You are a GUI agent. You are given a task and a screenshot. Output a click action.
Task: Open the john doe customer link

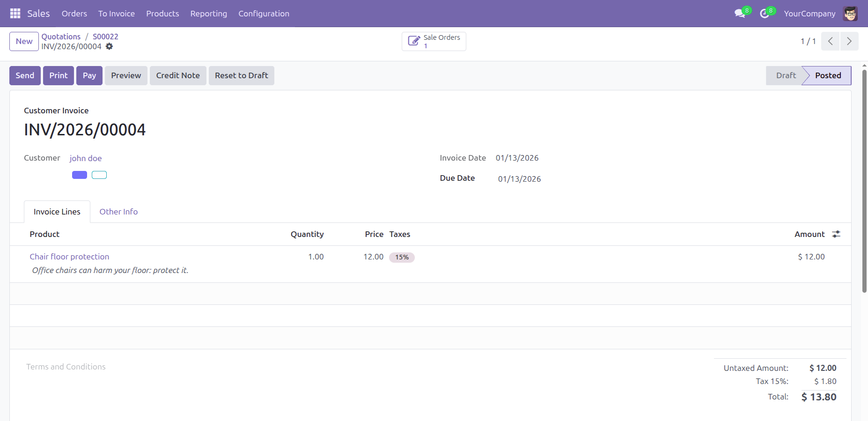[x=86, y=158]
